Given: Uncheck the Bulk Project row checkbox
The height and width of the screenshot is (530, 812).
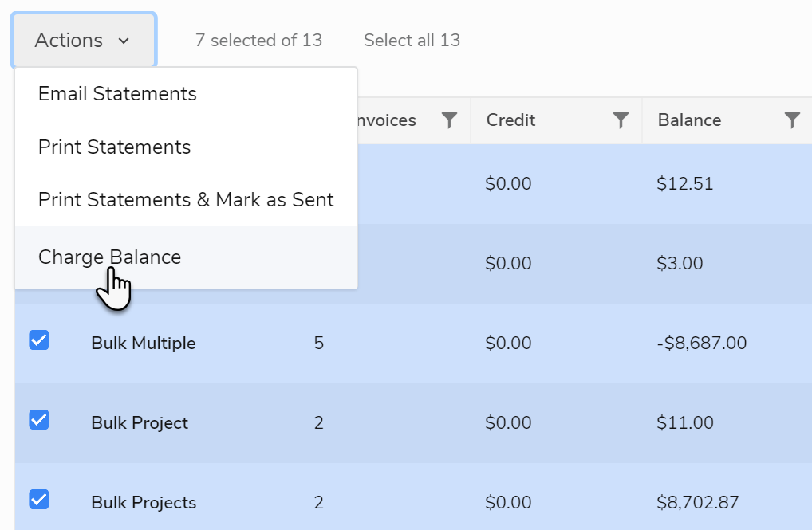Looking at the screenshot, I should pos(39,420).
